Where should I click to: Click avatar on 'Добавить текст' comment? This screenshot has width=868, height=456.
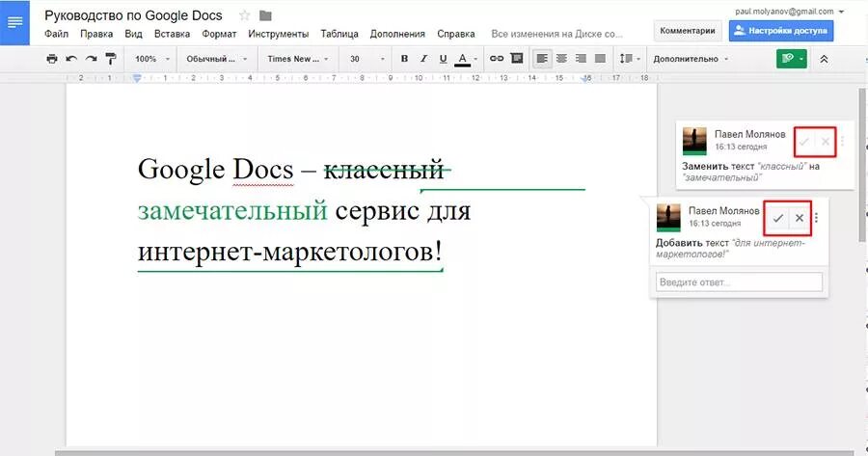(x=668, y=218)
